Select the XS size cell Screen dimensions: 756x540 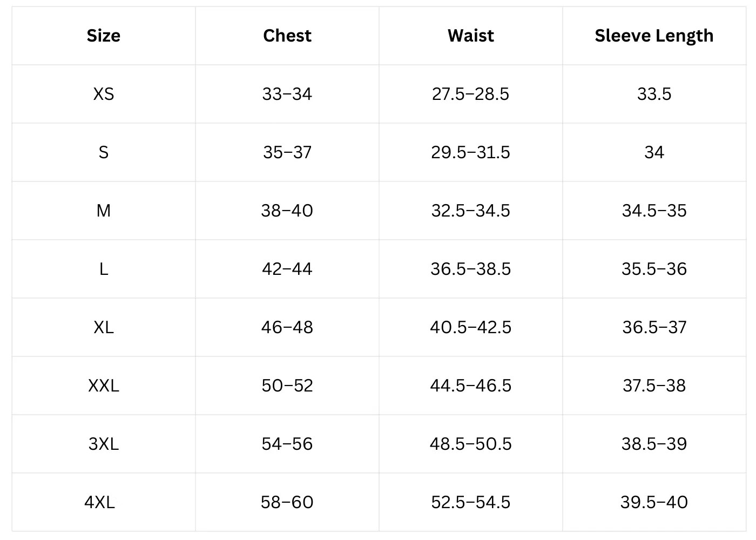(103, 94)
